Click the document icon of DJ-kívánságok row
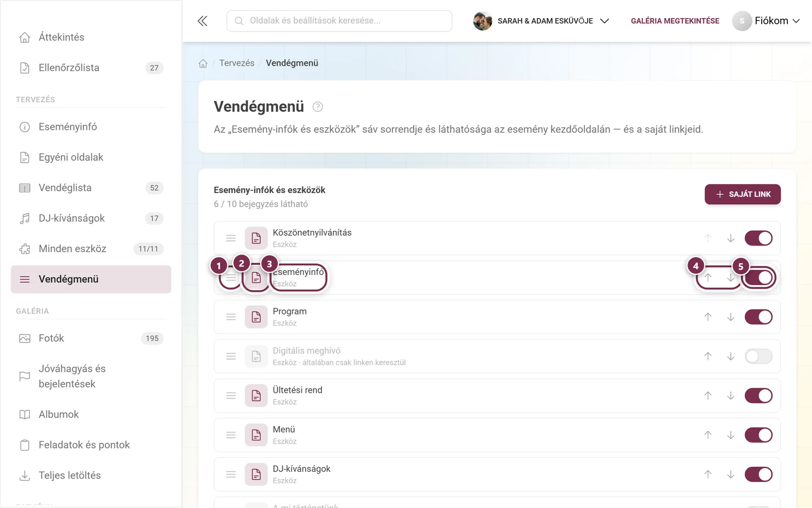This screenshot has height=508, width=812. pos(256,475)
